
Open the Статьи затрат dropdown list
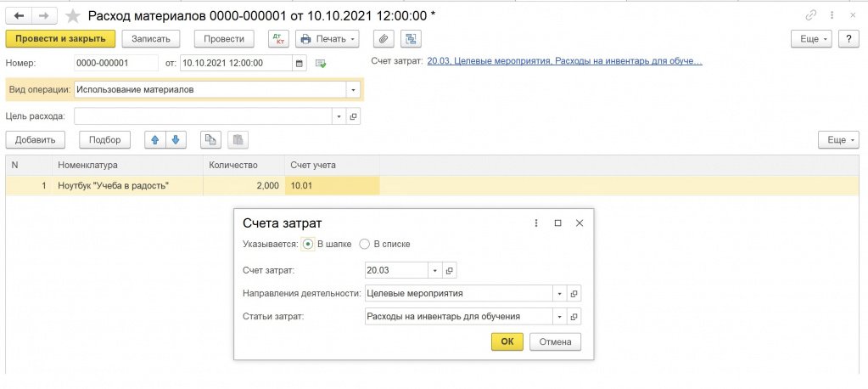click(559, 317)
